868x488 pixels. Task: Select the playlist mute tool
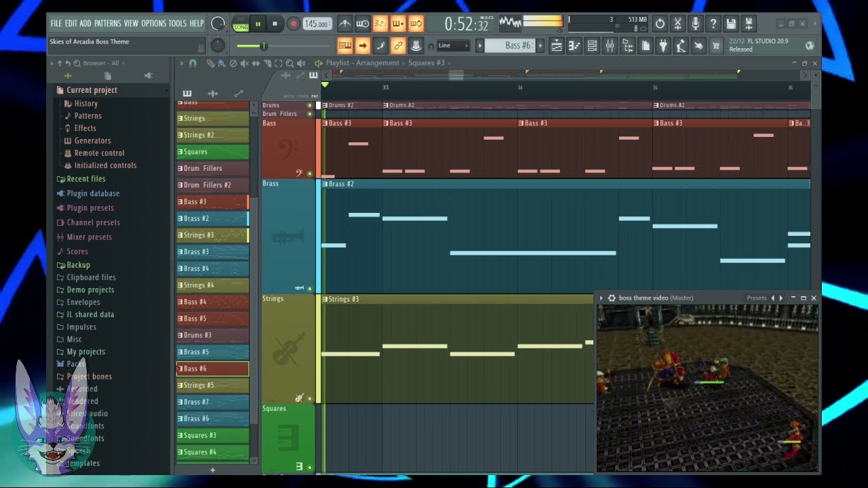click(245, 63)
